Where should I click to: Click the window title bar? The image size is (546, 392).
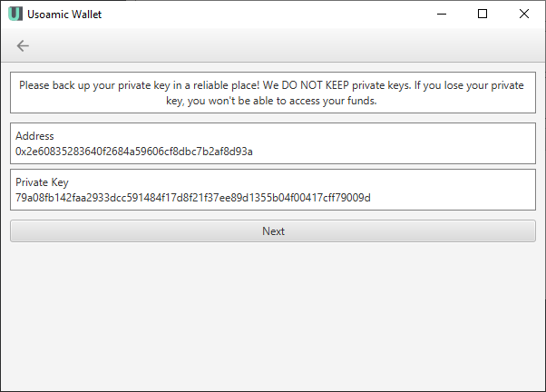pos(265,14)
